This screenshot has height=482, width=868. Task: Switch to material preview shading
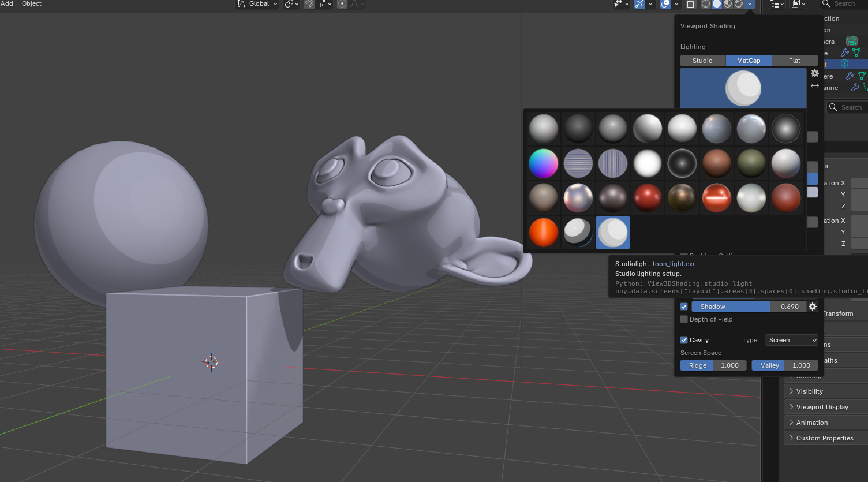(x=728, y=4)
